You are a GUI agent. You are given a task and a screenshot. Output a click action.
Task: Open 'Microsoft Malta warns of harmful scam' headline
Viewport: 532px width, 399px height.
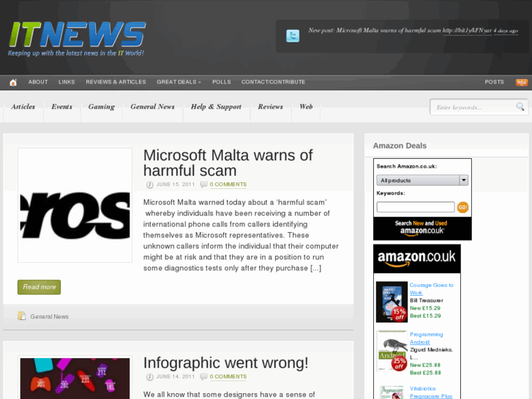[x=228, y=163]
